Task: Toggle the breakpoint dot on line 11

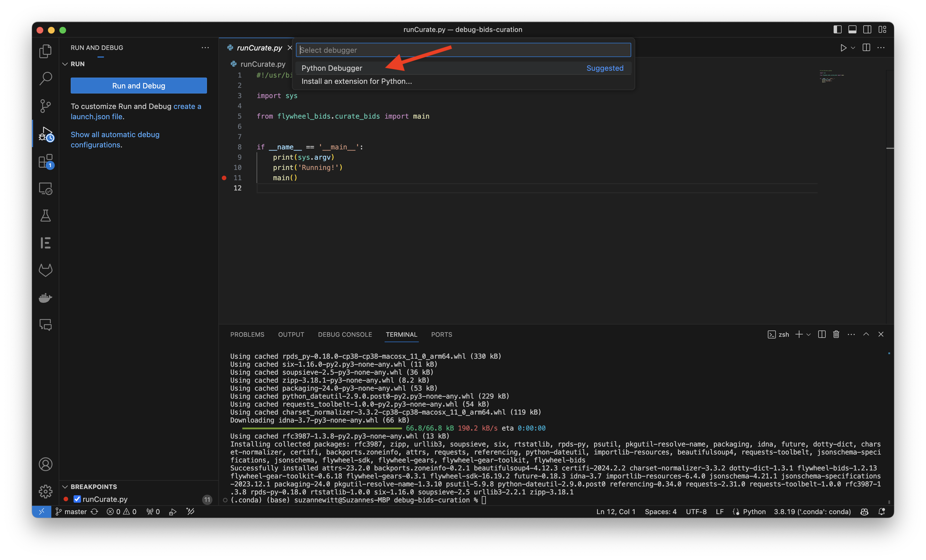Action: [x=224, y=178]
